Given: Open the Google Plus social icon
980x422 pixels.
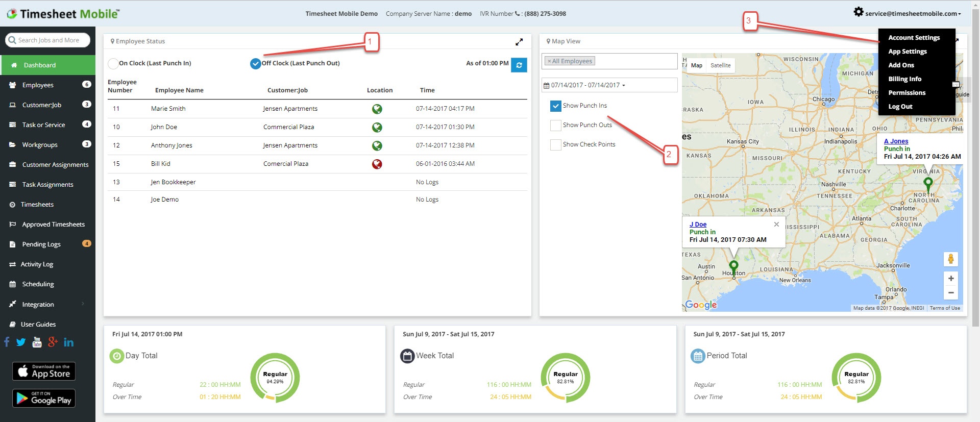Looking at the screenshot, I should [53, 342].
